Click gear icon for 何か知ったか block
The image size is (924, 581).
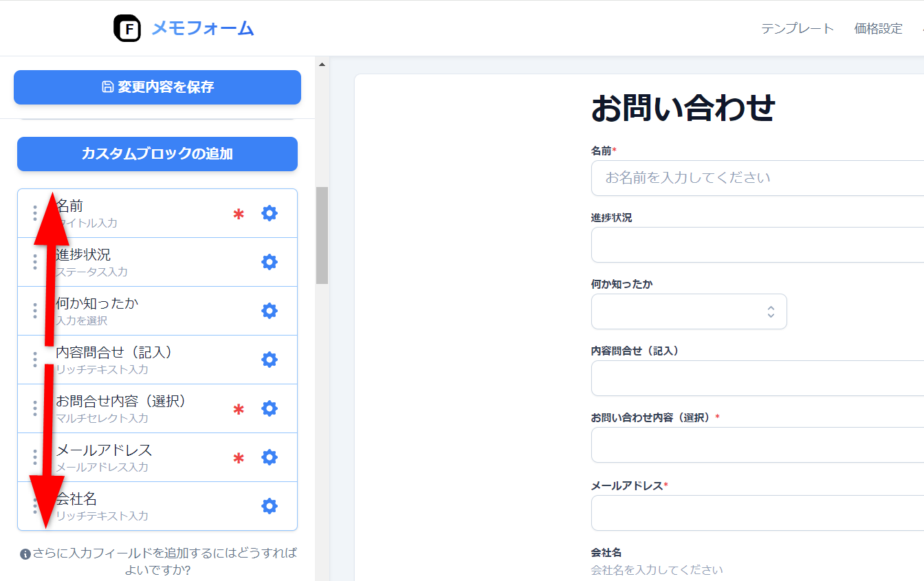tap(269, 311)
